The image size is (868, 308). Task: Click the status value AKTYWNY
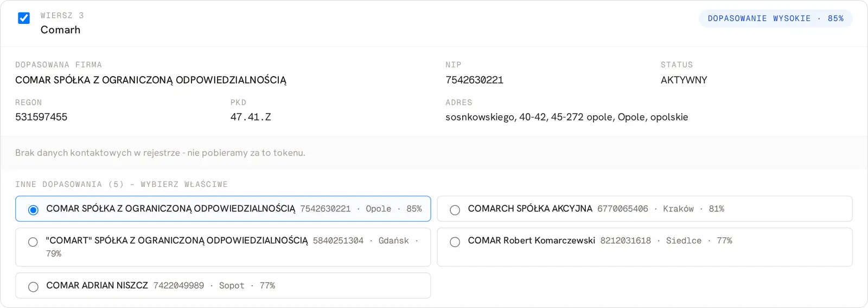684,80
